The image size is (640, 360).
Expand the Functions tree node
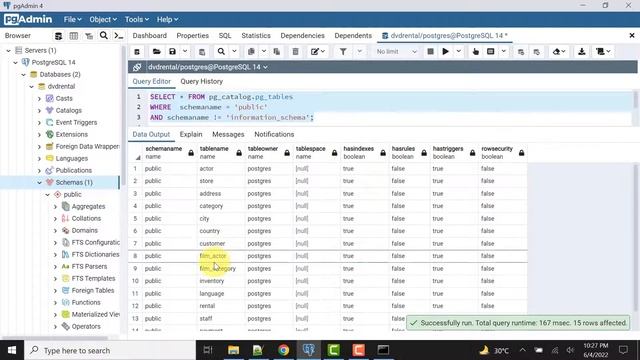coord(56,302)
